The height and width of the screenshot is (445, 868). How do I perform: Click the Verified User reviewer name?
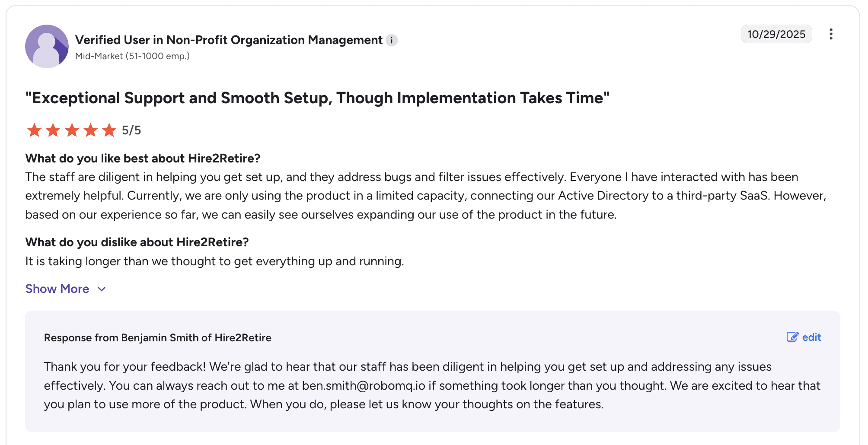coord(229,40)
